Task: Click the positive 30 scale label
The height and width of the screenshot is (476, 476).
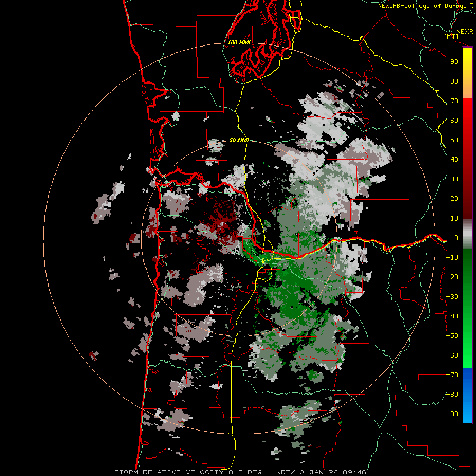Action: coord(454,179)
